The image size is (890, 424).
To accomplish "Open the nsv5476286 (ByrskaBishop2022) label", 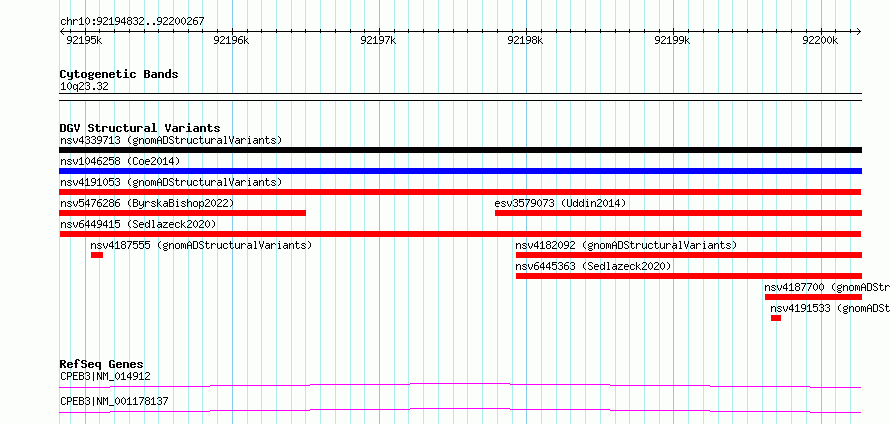I will (147, 203).
